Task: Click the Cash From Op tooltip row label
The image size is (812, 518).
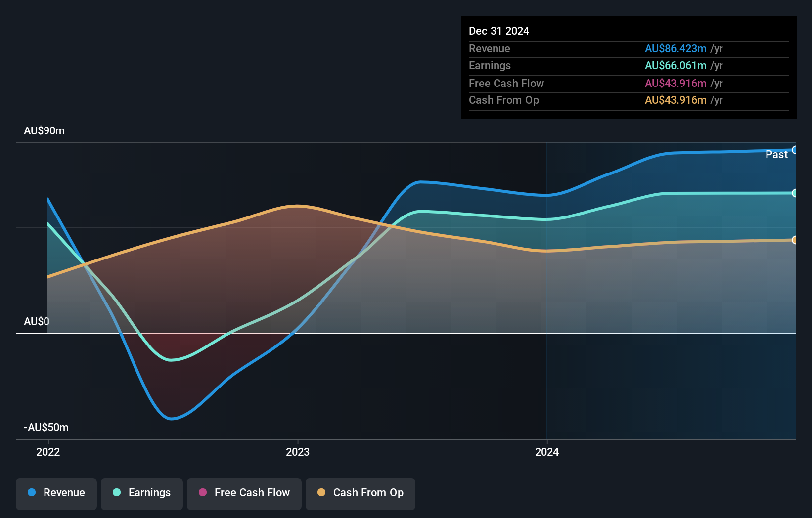Action: [x=504, y=100]
